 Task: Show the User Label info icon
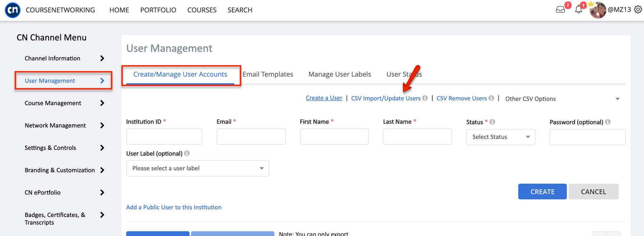[x=187, y=153]
